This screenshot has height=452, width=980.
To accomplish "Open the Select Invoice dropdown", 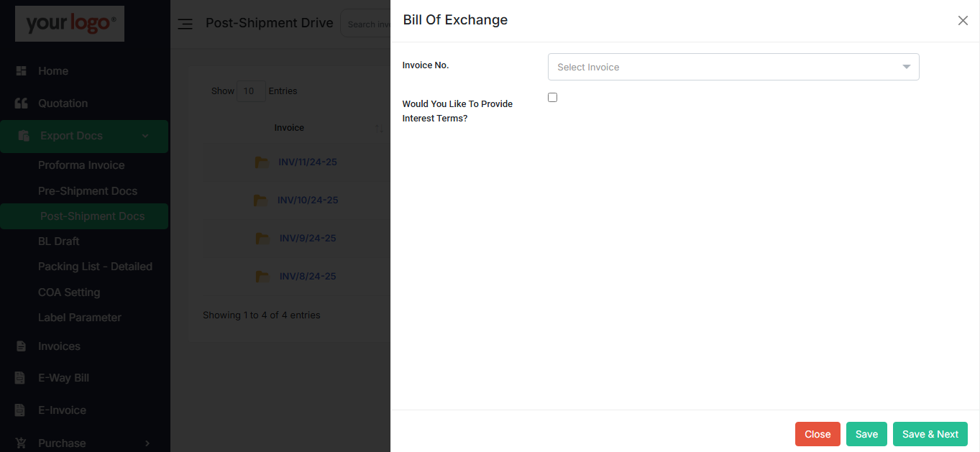I will coord(733,67).
